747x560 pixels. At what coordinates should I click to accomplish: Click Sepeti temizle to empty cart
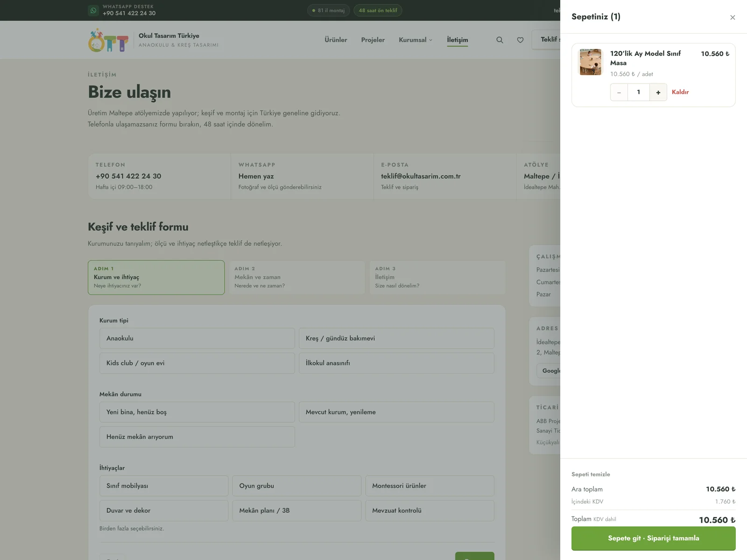[591, 474]
